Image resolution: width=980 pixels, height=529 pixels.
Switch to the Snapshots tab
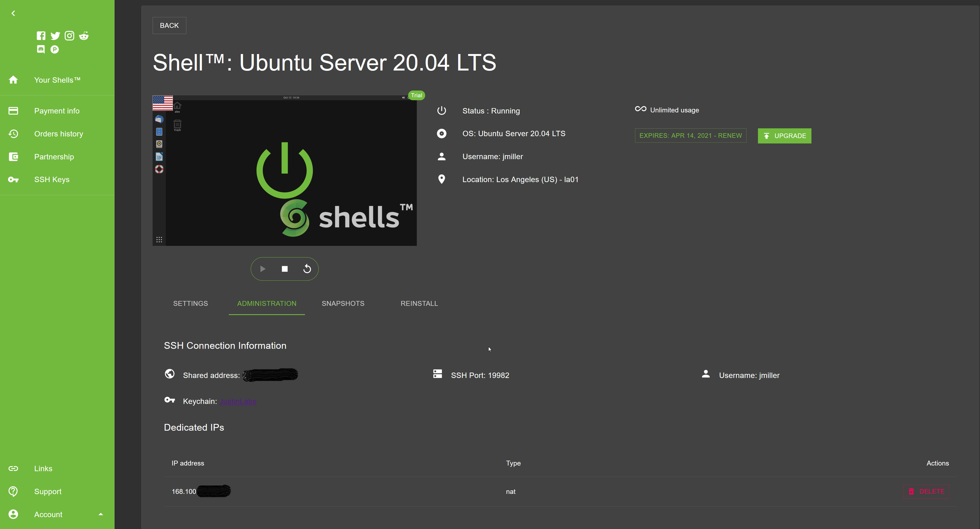click(x=343, y=303)
